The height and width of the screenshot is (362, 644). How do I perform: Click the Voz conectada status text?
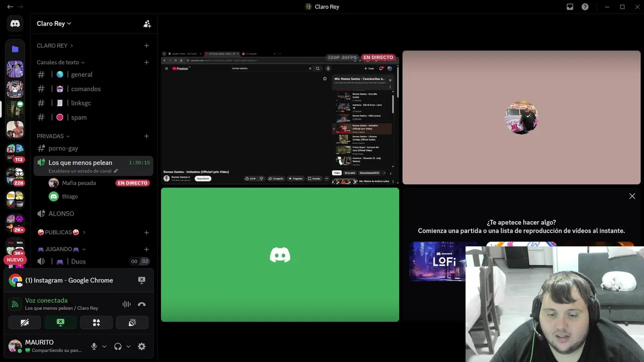[46, 300]
